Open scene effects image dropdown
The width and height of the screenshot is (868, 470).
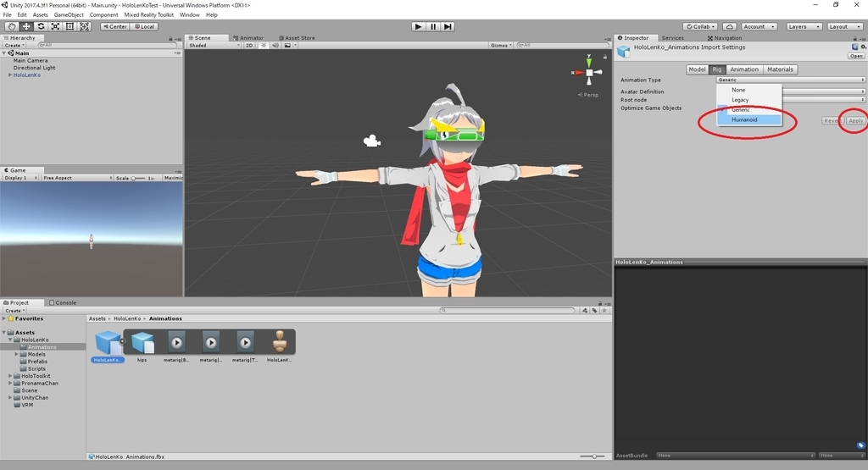(290, 46)
